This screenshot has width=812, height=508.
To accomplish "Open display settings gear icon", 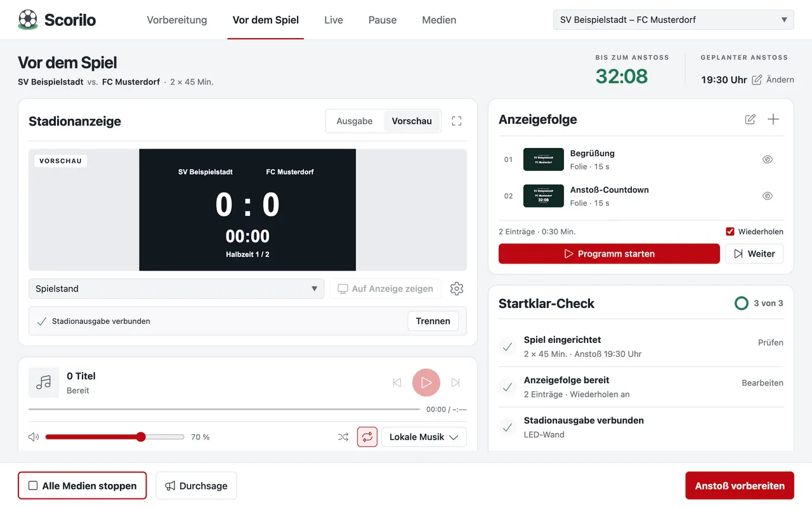I will (x=457, y=288).
